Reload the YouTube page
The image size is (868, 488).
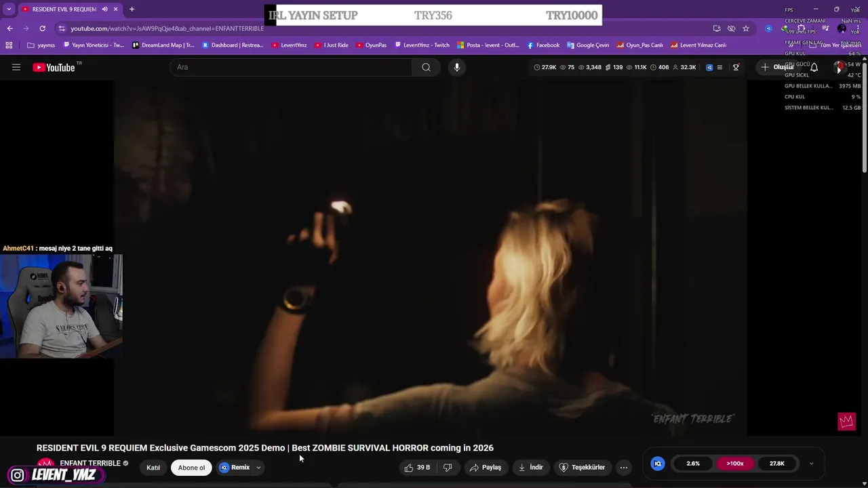click(42, 28)
